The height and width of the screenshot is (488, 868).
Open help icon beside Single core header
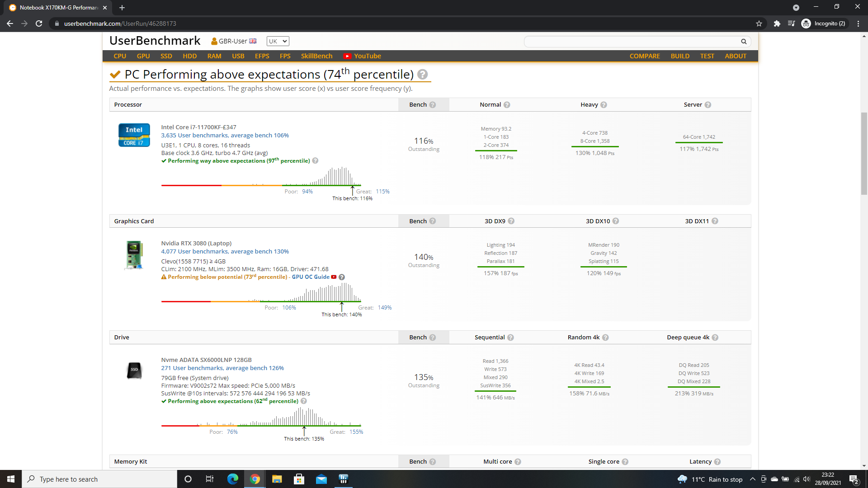625,462
